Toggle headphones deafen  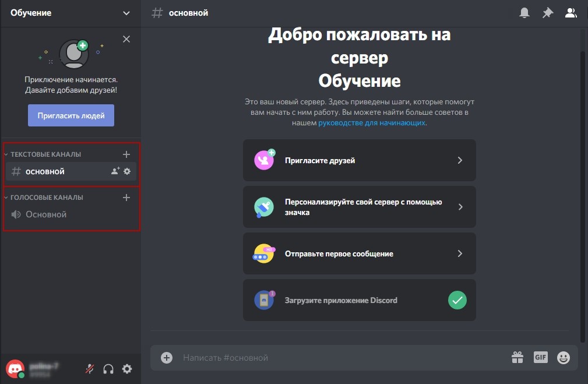[108, 368]
